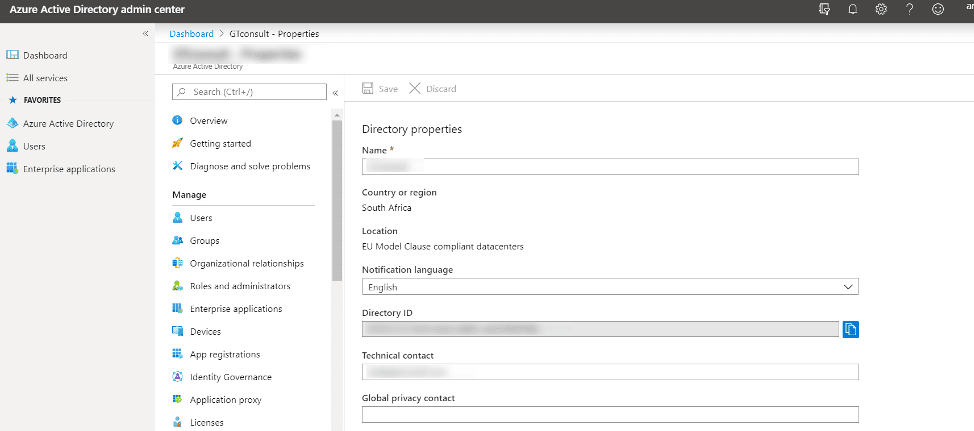Open Azure Active Directory from the favorites
Image resolution: width=974 pixels, height=431 pixels.
[x=68, y=124]
